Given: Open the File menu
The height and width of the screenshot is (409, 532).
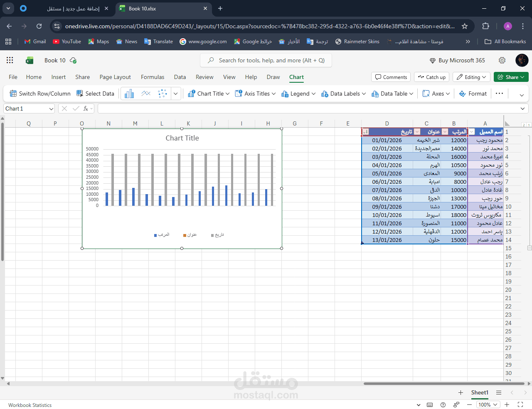Looking at the screenshot, I should coord(13,77).
